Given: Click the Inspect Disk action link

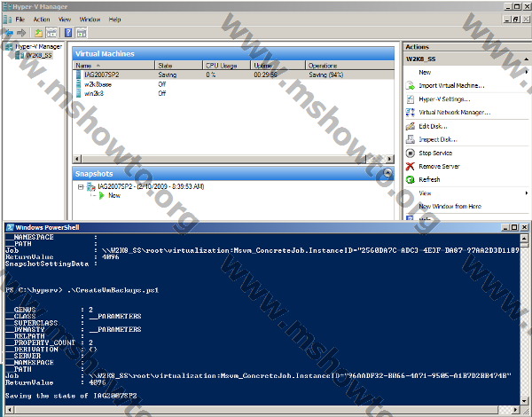Looking at the screenshot, I should (438, 139).
